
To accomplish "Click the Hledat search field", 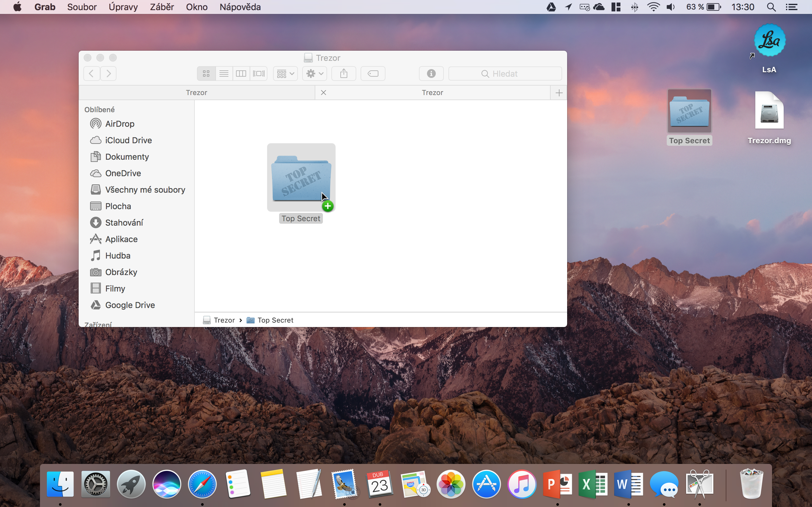I will tap(505, 74).
